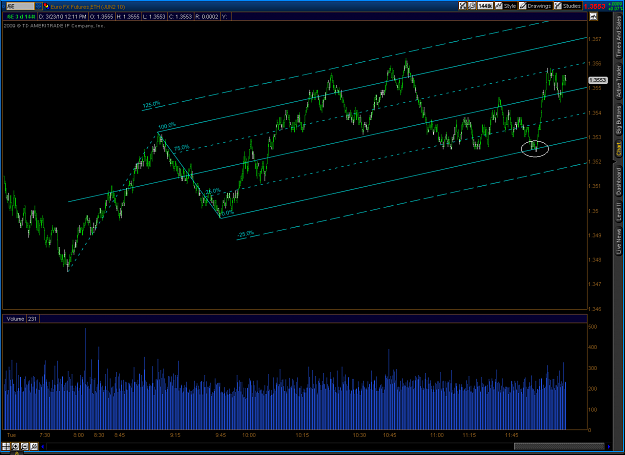The width and height of the screenshot is (625, 455).
Task: Click the last price 1.3553 in red
Action: (x=594, y=6)
